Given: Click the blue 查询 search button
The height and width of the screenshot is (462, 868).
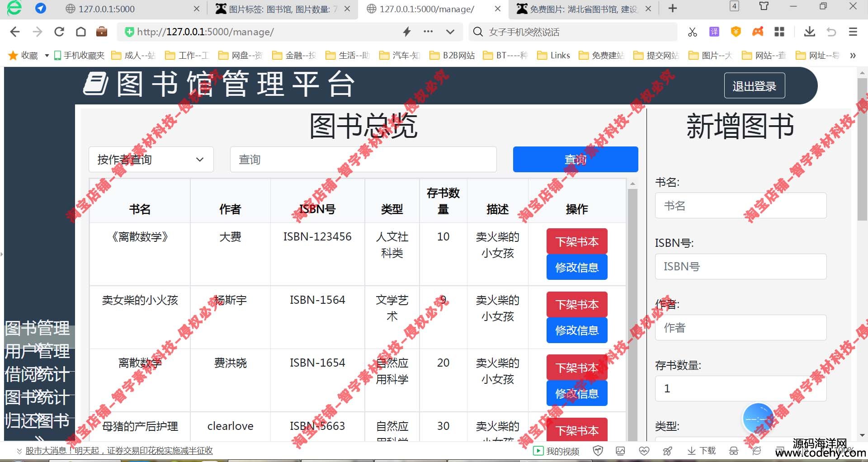Looking at the screenshot, I should click(576, 159).
